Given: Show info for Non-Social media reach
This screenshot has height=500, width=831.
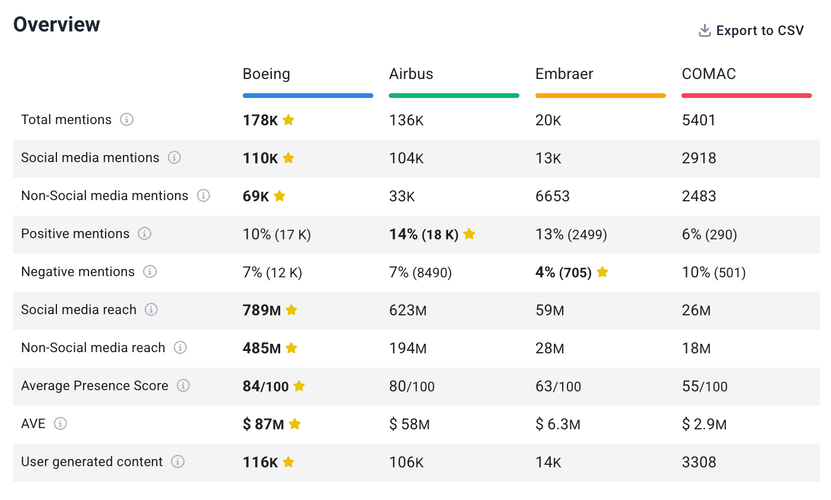Looking at the screenshot, I should point(181,347).
